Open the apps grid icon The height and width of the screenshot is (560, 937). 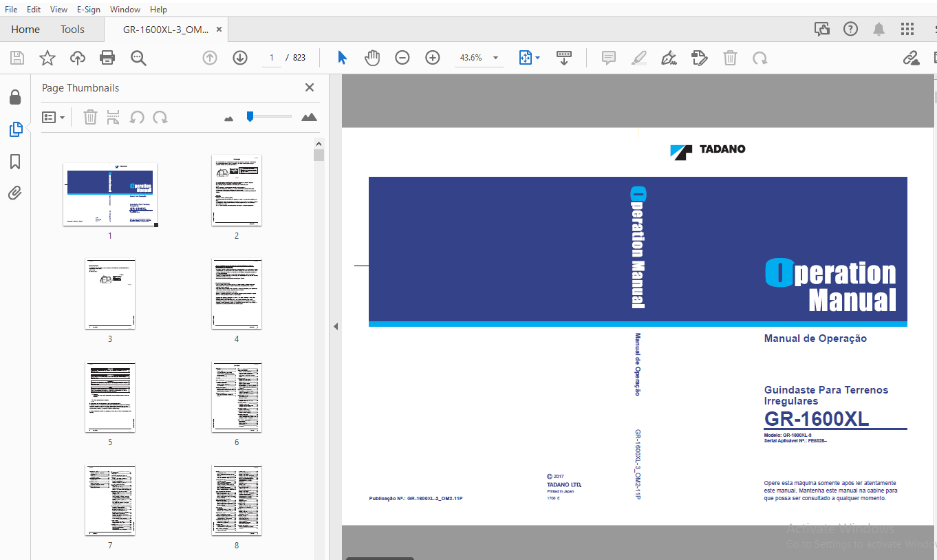point(907,29)
